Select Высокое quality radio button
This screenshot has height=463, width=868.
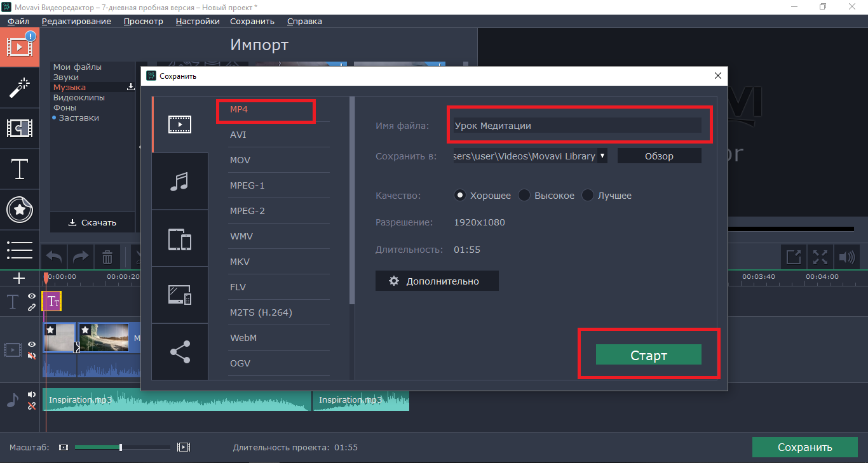tap(524, 196)
